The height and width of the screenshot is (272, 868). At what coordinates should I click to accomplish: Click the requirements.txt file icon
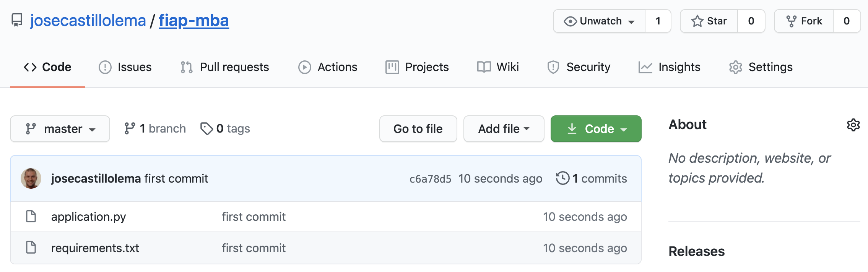coord(31,248)
